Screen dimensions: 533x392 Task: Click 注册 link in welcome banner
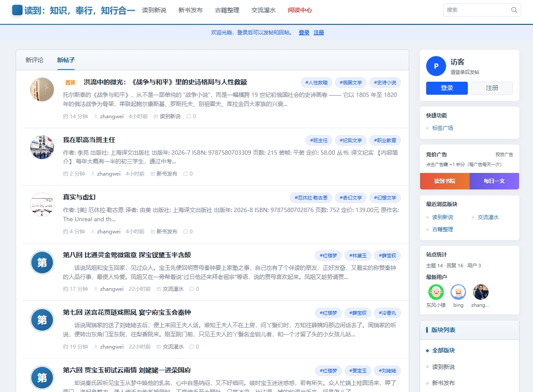[x=319, y=33]
